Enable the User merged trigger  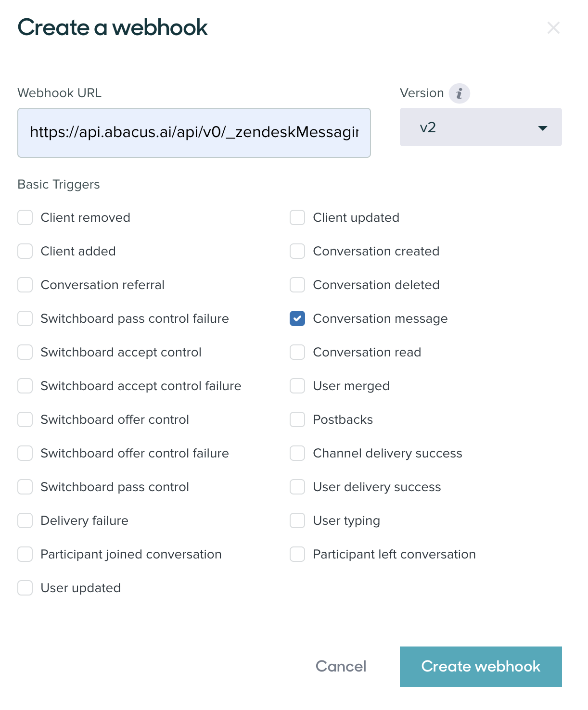[297, 386]
